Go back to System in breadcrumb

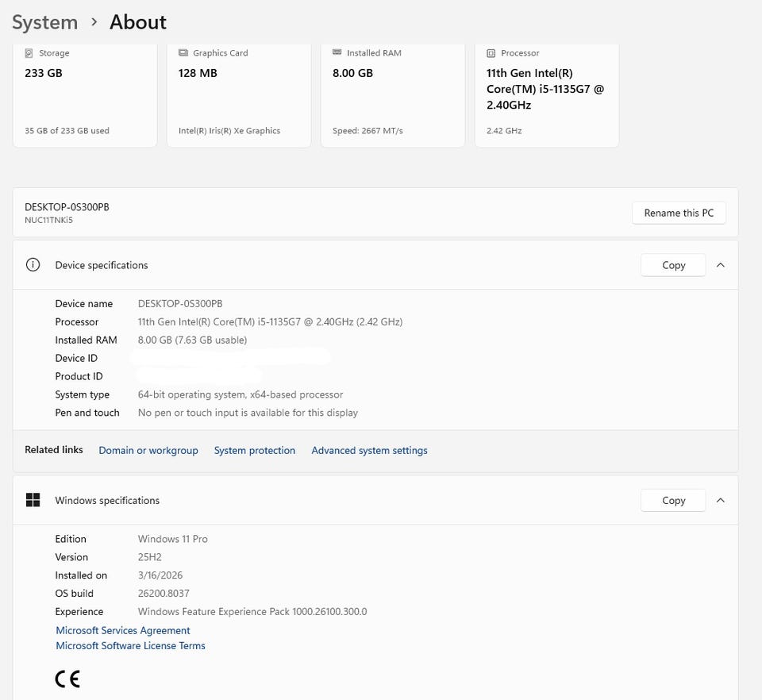[44, 22]
